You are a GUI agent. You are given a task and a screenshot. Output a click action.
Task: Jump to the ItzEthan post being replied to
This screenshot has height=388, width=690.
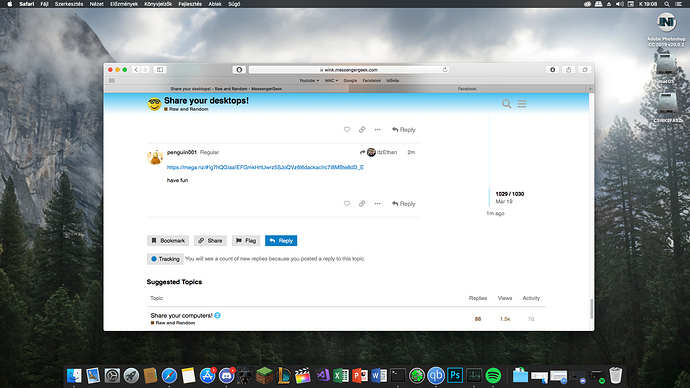(378, 152)
